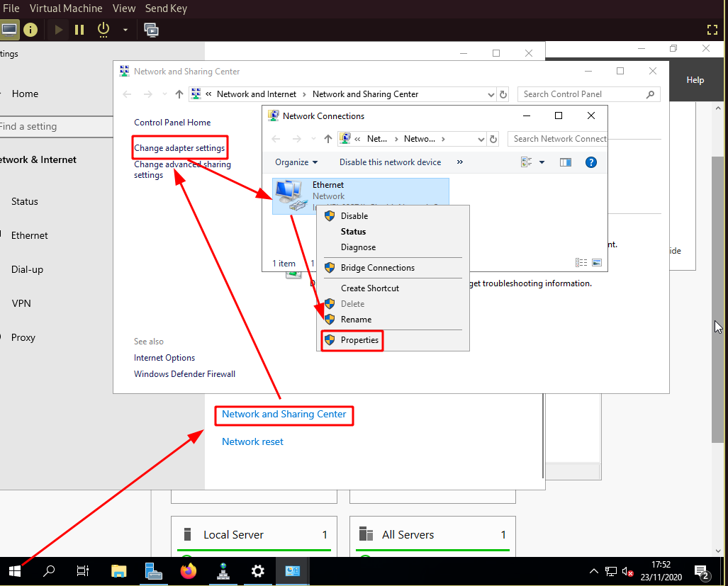Open Change advanced sharing settings
The image size is (728, 586).
click(x=182, y=170)
